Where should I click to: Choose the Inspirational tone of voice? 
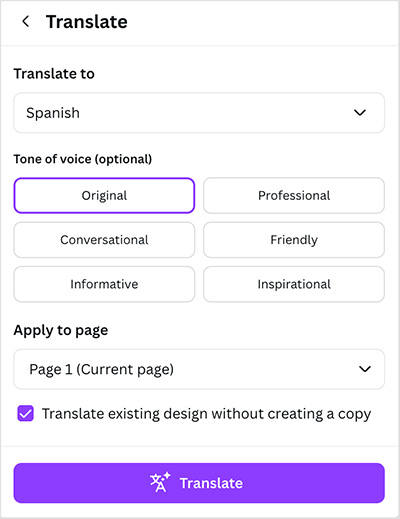pyautogui.click(x=294, y=284)
